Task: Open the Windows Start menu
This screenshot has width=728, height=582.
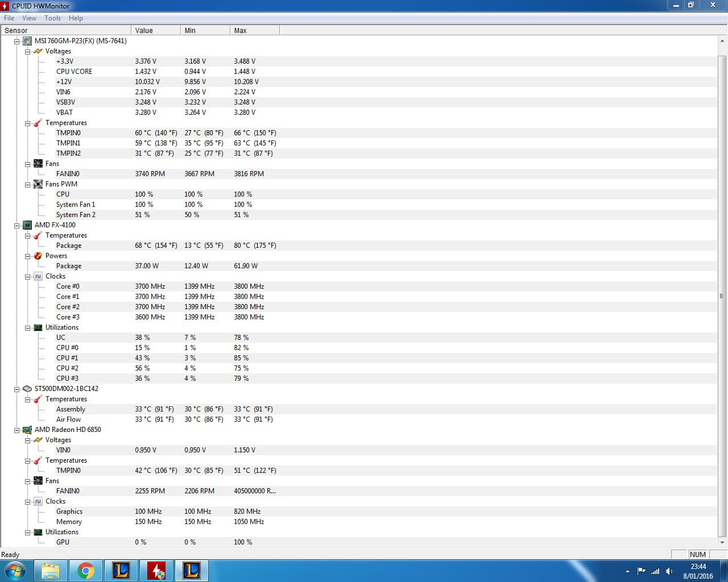Action: click(15, 571)
